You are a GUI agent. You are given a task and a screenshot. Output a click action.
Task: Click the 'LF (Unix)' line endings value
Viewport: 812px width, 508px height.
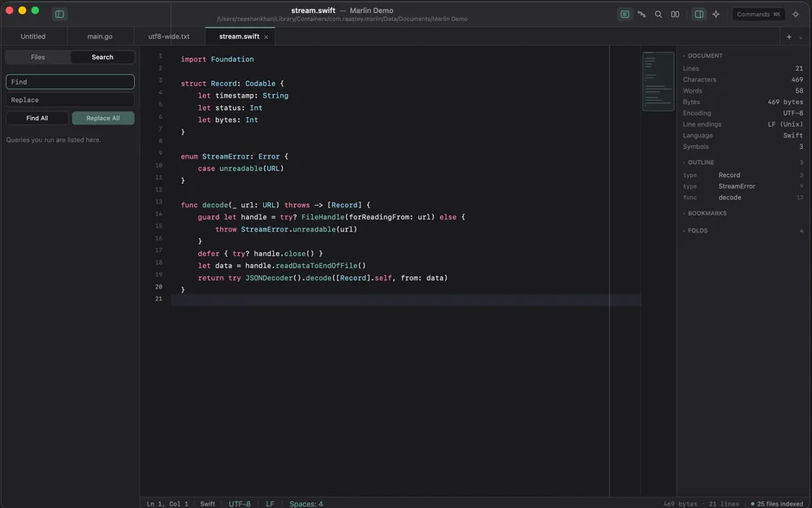785,124
